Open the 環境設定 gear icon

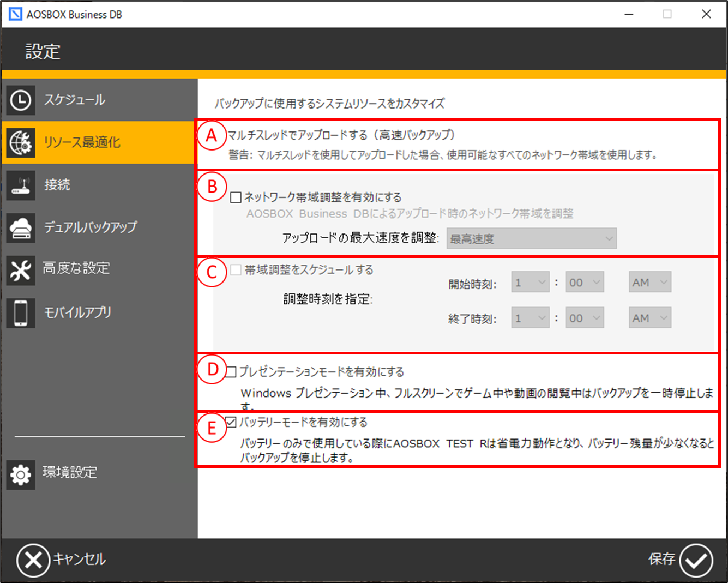[21, 474]
